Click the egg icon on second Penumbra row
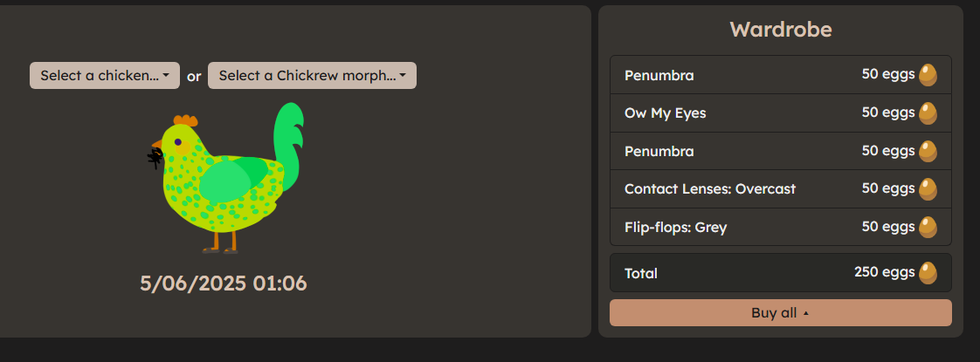This screenshot has width=980, height=362. (928, 151)
